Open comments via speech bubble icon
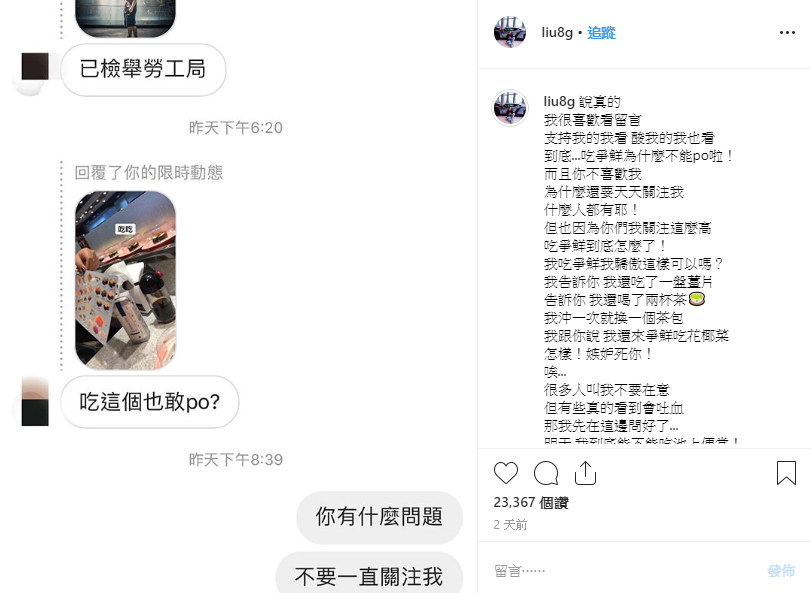This screenshot has height=593, width=811. point(546,473)
